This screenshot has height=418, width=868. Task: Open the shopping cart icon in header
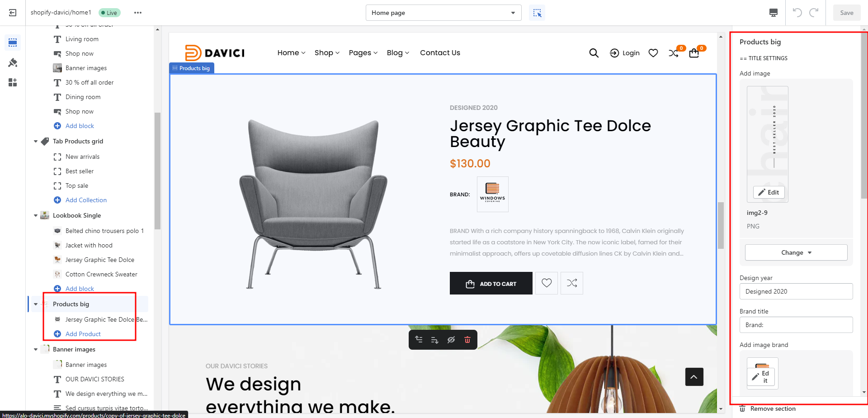(x=694, y=53)
